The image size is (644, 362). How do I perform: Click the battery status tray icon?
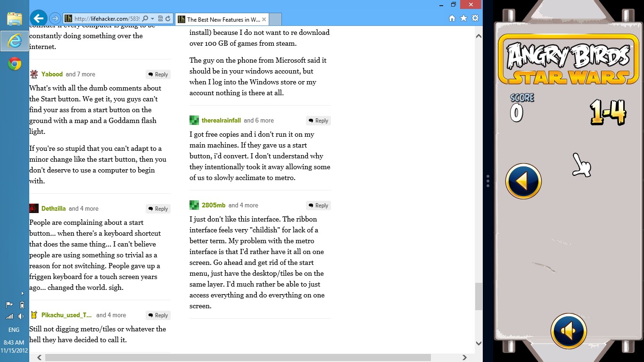22,305
